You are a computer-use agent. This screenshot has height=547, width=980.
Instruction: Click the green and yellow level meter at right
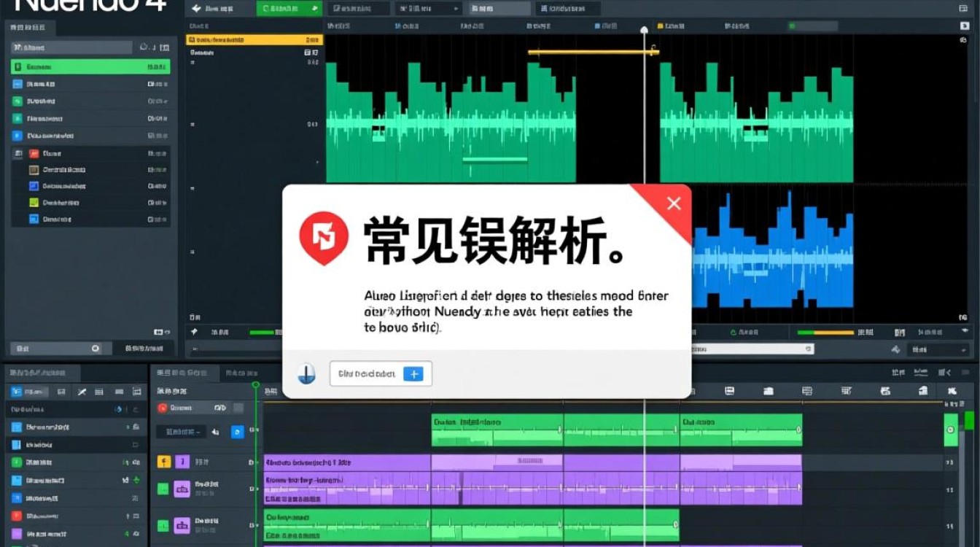point(825,333)
